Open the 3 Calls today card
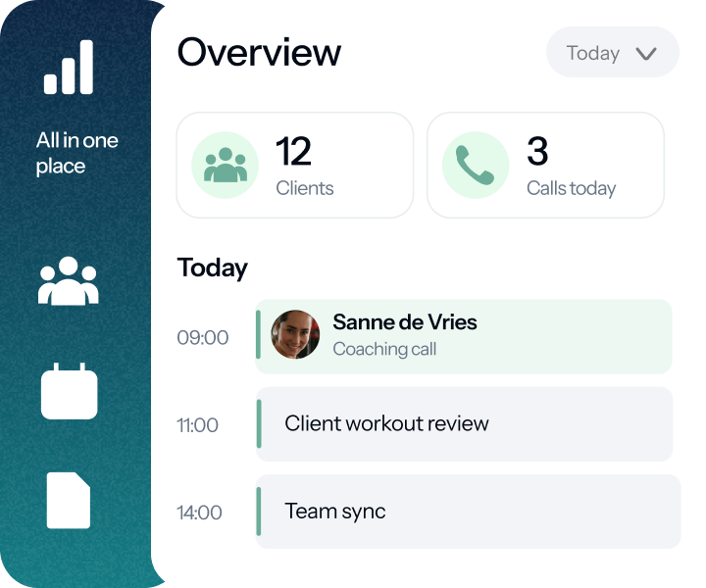The width and height of the screenshot is (706, 588). (x=546, y=165)
